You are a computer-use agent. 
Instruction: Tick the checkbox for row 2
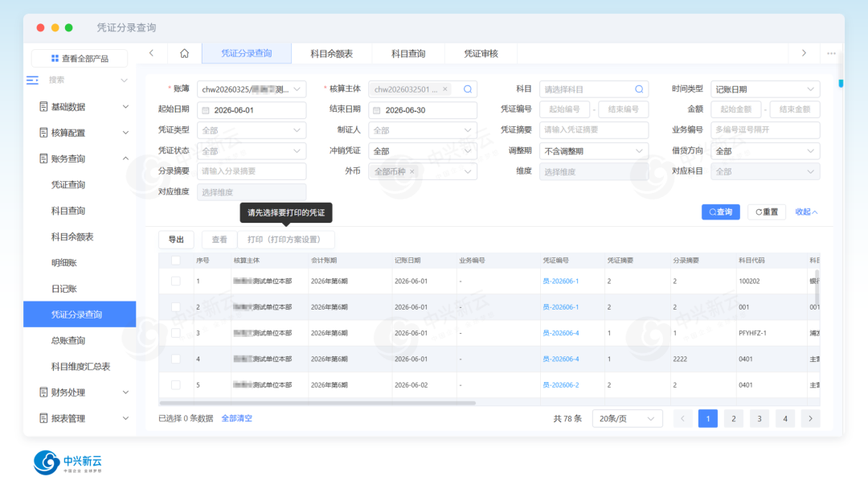tap(175, 306)
